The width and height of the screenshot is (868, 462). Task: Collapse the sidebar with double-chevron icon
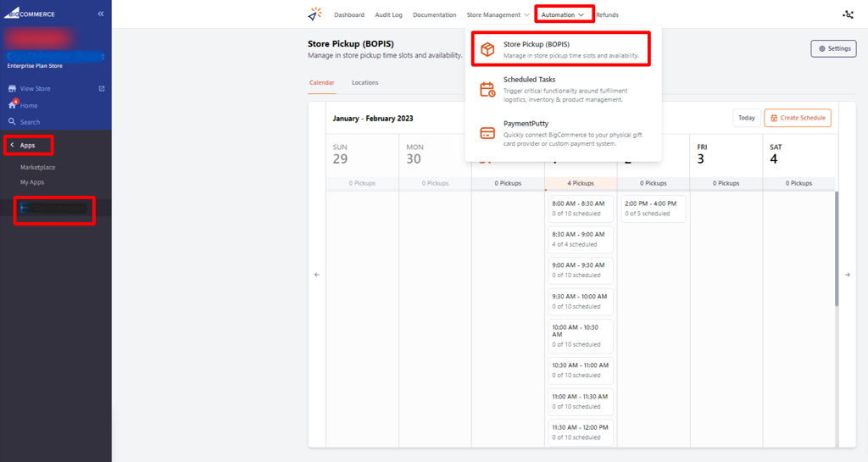101,14
